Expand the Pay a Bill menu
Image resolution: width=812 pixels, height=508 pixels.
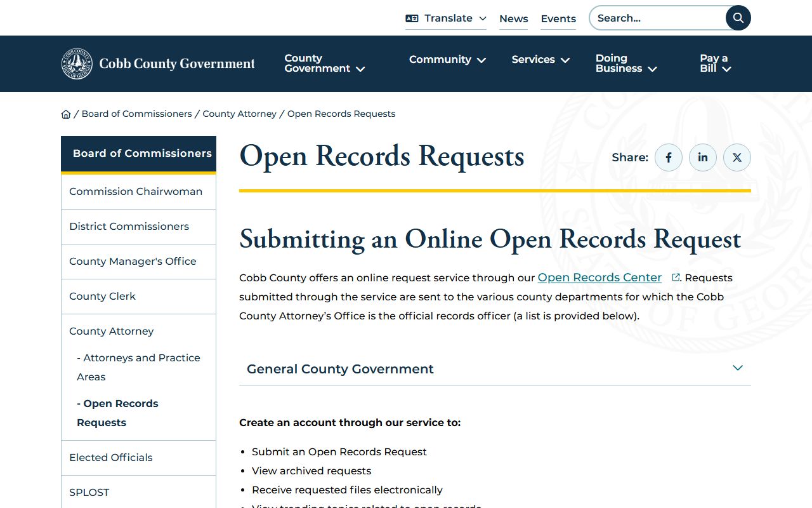(716, 63)
